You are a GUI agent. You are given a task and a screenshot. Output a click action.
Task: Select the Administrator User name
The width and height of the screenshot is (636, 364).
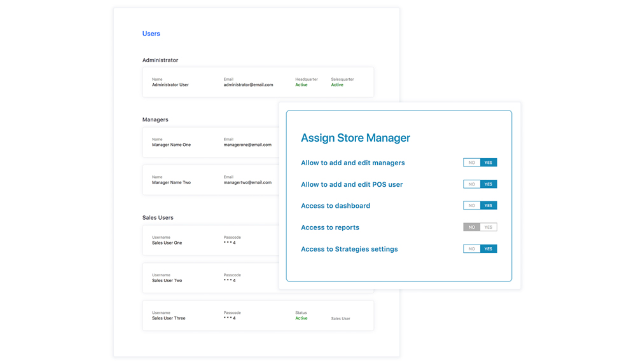point(170,84)
